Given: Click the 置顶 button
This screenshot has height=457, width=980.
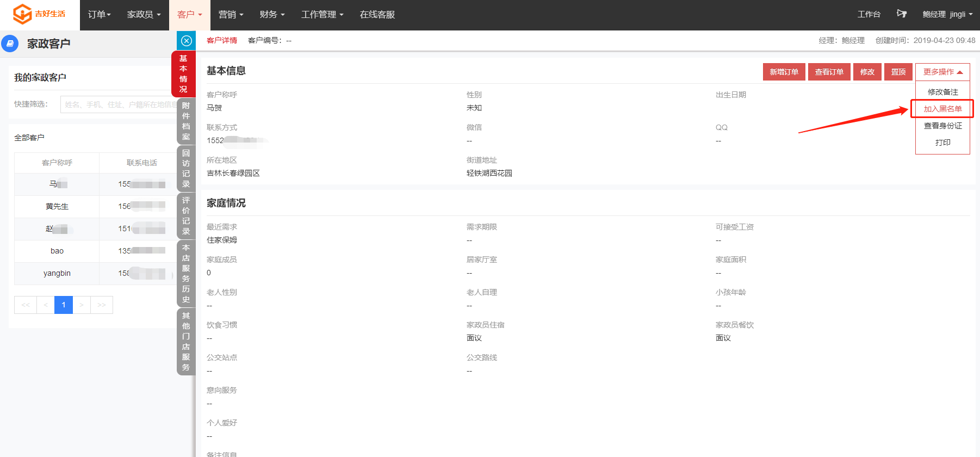Looking at the screenshot, I should click(898, 72).
